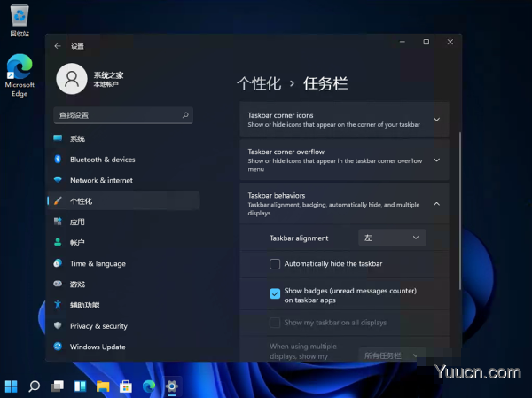Enable Automatically hide the taskbar

275,263
